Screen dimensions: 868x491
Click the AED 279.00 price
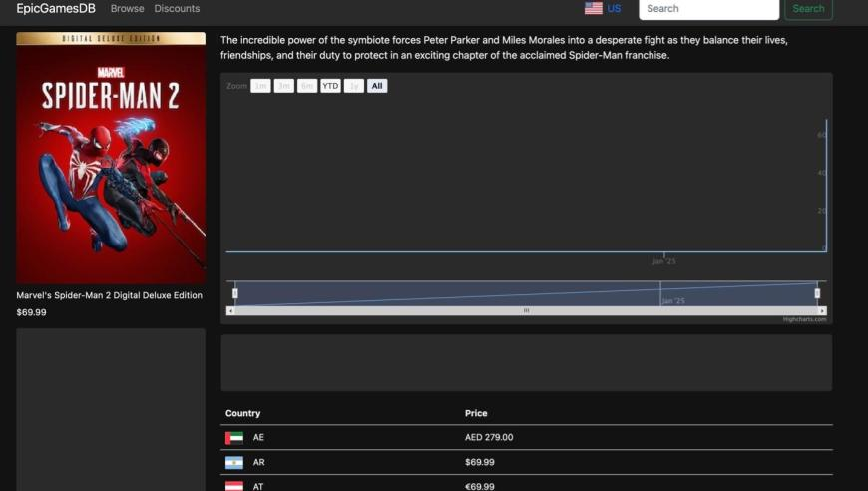(489, 437)
